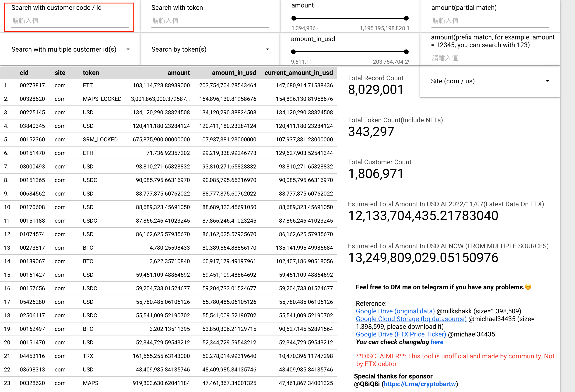Open the Google Drive (FTX Price Ticker) link

(x=401, y=334)
